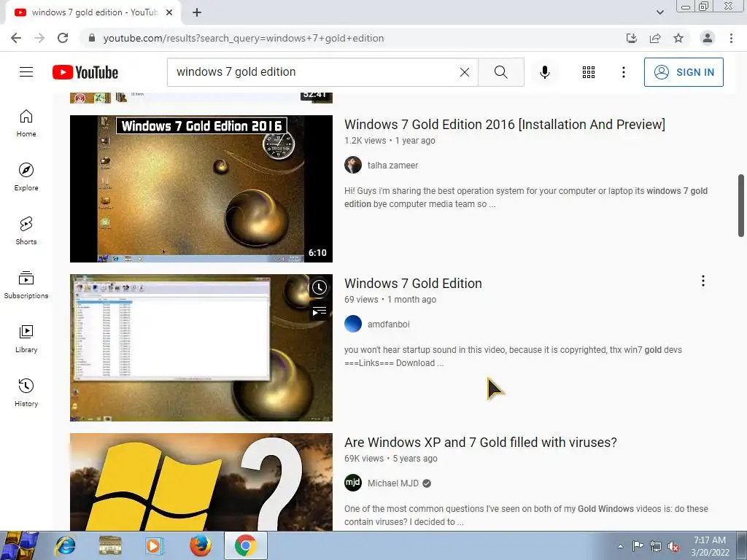Click the taskbar clock showing 7:17 AM

[x=710, y=546]
